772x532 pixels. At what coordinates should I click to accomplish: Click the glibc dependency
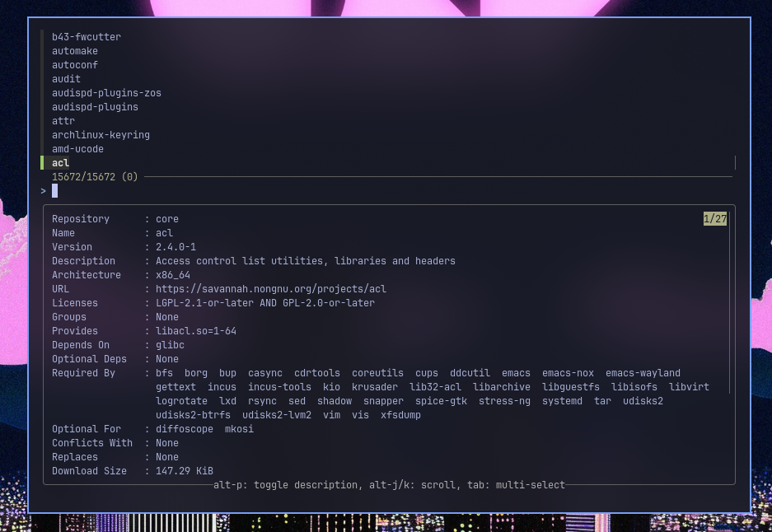click(170, 345)
